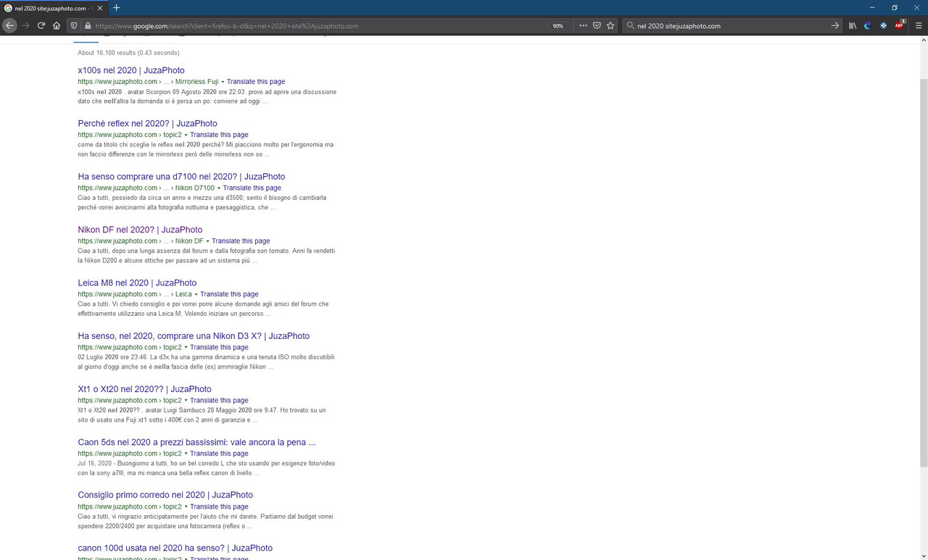928x560 pixels.
Task: Show site security padlock info
Action: (x=88, y=25)
